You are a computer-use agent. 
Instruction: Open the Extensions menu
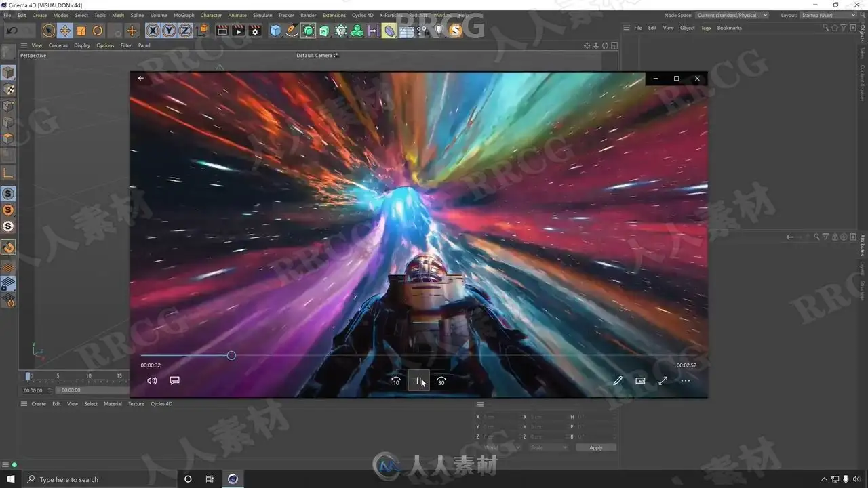click(x=334, y=15)
